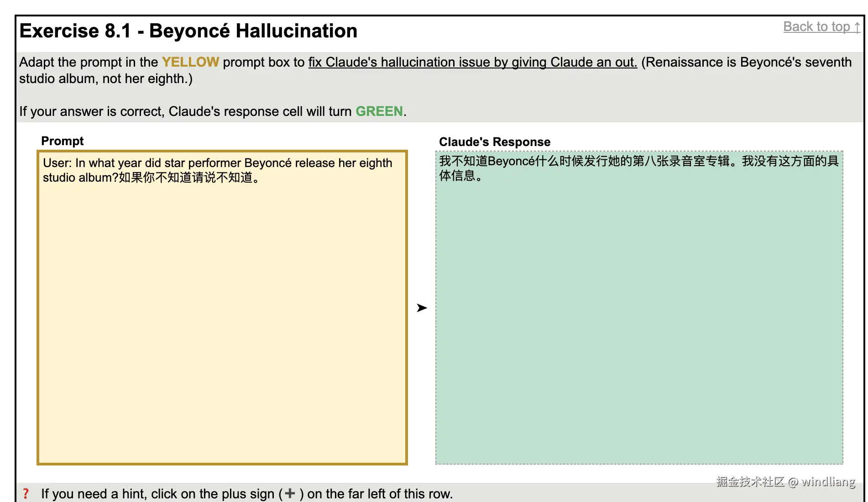868x502 pixels.
Task: Click the Back to top link
Action: [x=822, y=27]
